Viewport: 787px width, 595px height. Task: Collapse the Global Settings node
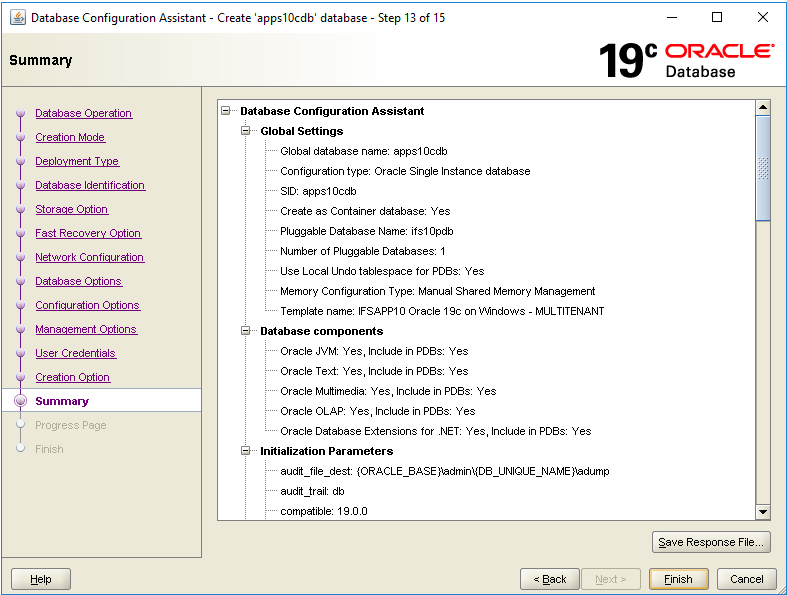245,131
